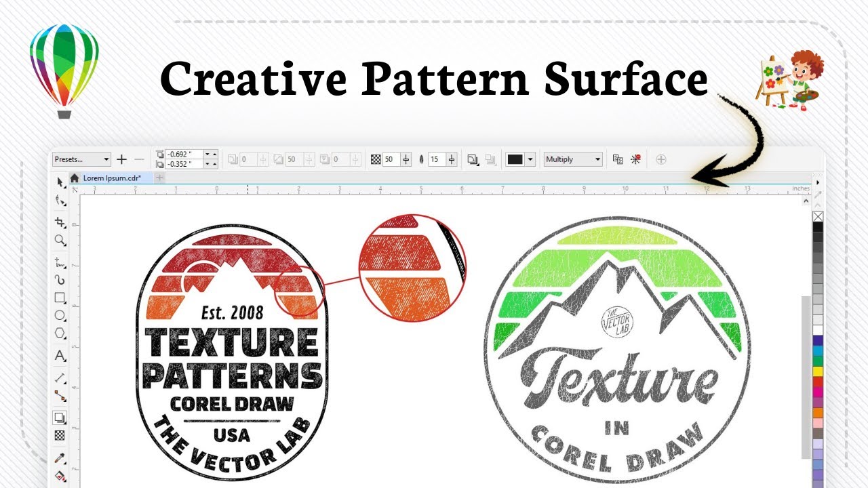
Task: Click the shadow opacity field showing 50
Action: point(391,159)
